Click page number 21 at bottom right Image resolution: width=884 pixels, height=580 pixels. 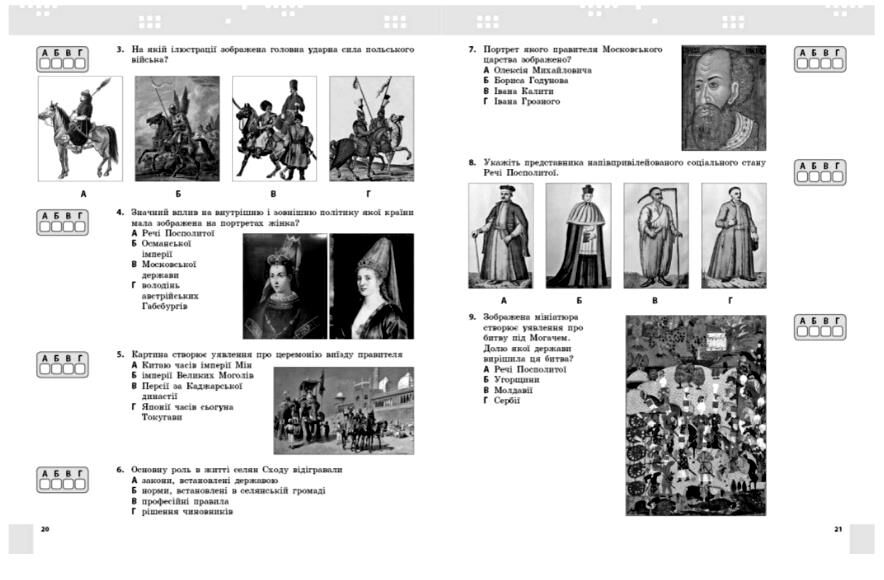837,528
